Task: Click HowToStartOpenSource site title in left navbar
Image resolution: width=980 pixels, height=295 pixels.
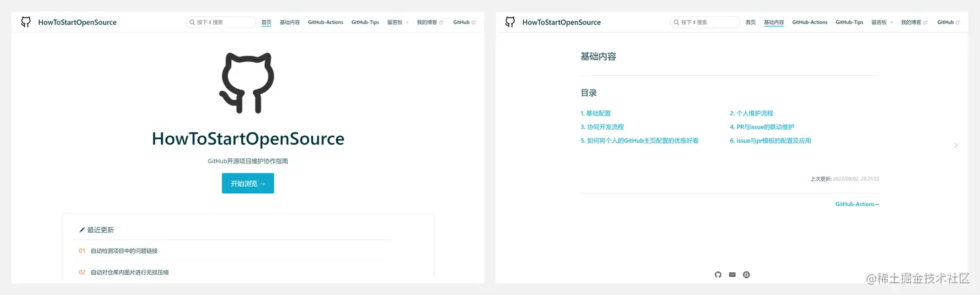Action: pyautogui.click(x=77, y=22)
